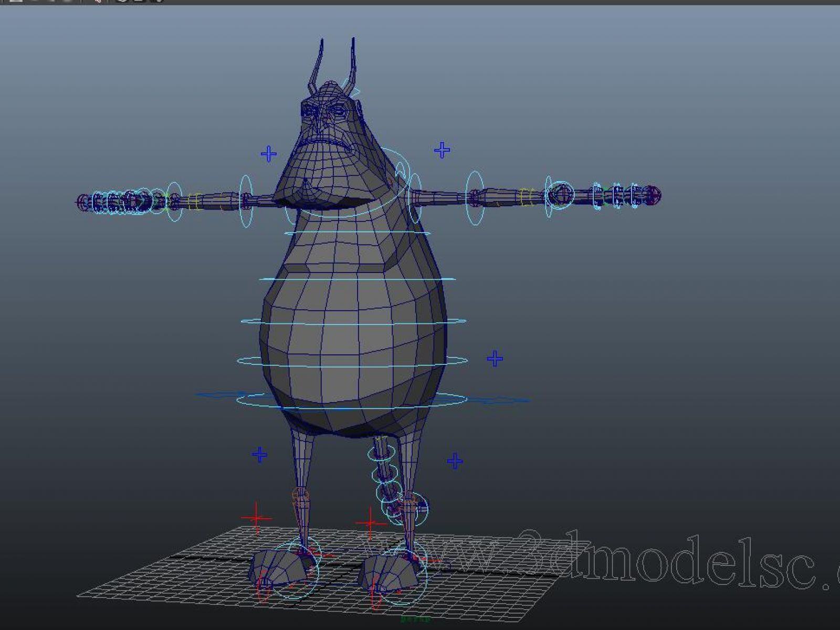Select the orange knee control on screen-left leg
This screenshot has height=630, width=840.
click(300, 497)
